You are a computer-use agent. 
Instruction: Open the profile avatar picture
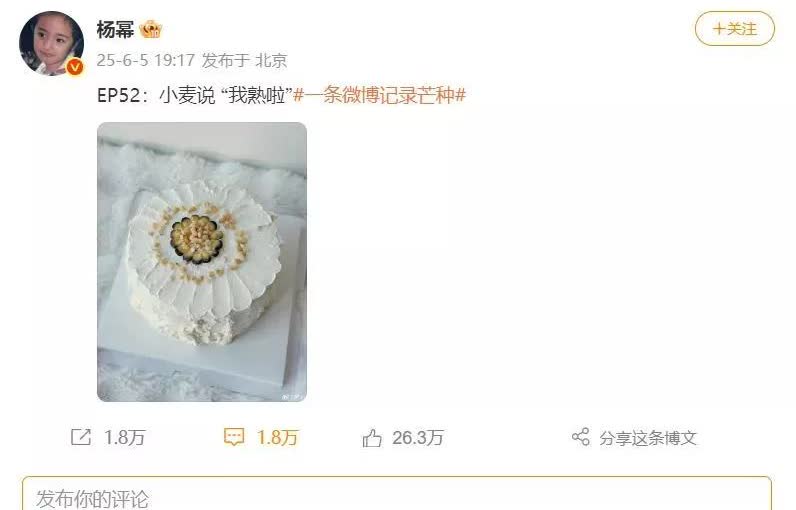[51, 44]
